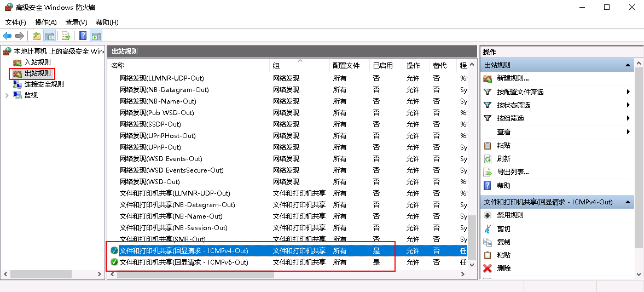Click the 刷新 refresh icon in Actions pane

(488, 159)
